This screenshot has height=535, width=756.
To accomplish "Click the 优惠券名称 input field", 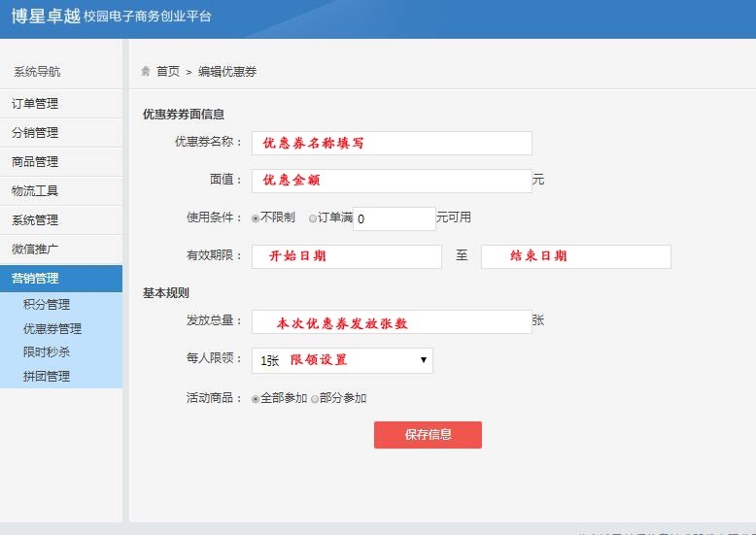I will pyautogui.click(x=392, y=143).
